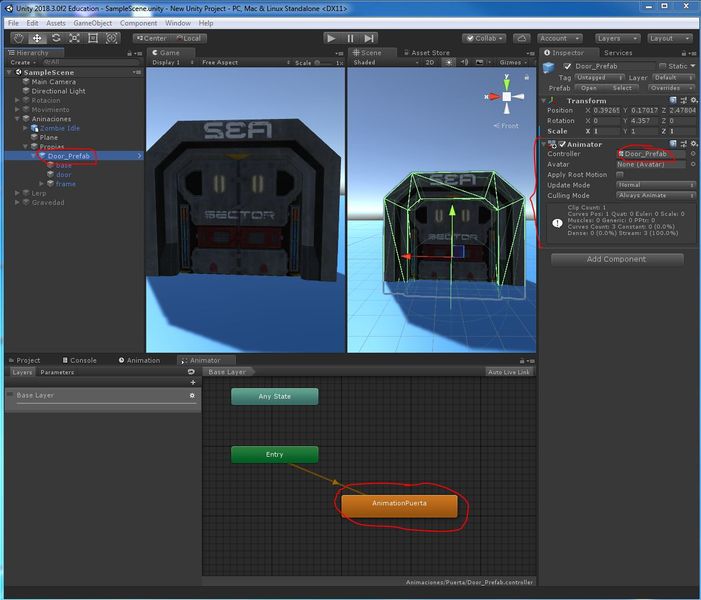Expand the Gravedad hierarchy item

pyautogui.click(x=17, y=203)
